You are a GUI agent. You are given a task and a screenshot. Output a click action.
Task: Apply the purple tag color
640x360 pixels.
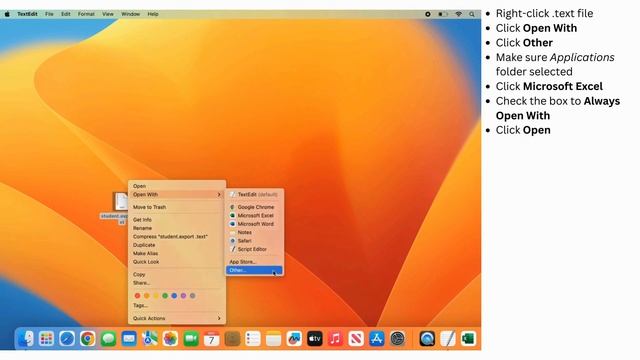point(183,296)
